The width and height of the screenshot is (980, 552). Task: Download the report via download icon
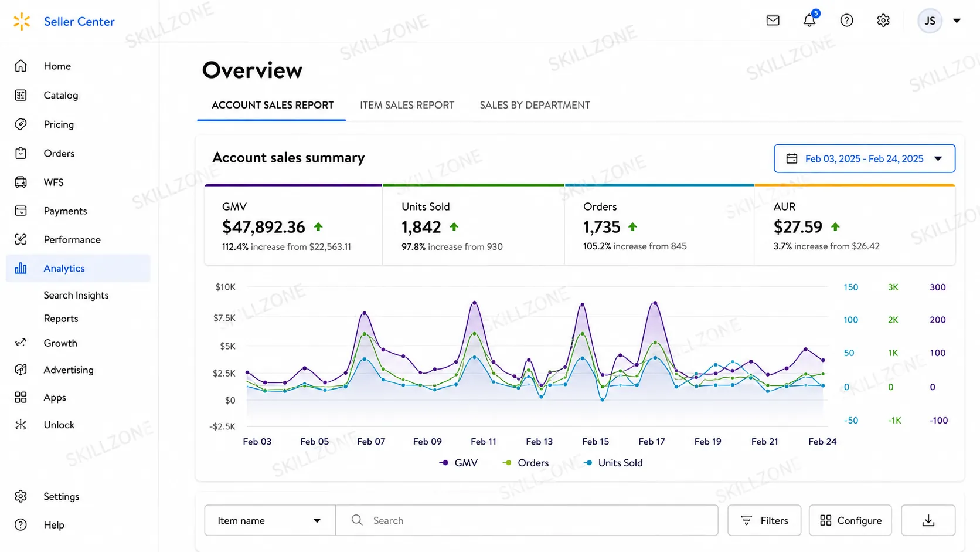click(928, 520)
